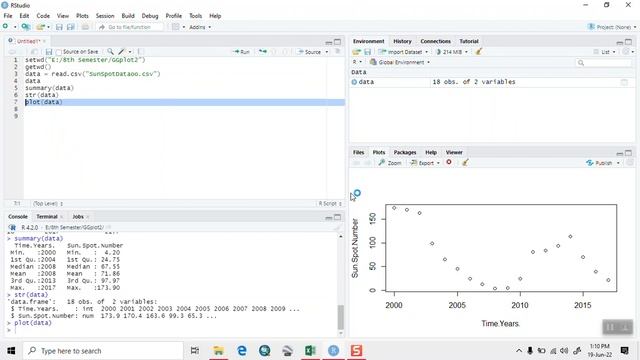The height and width of the screenshot is (360, 640).
Task: Open the List view mode dropdown
Action: pos(604,52)
